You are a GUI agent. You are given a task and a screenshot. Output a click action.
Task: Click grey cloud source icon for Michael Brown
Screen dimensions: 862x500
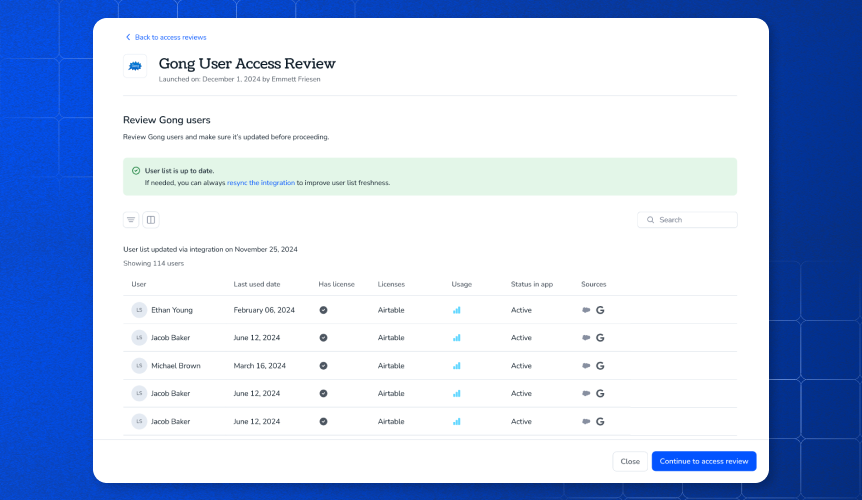tap(586, 366)
